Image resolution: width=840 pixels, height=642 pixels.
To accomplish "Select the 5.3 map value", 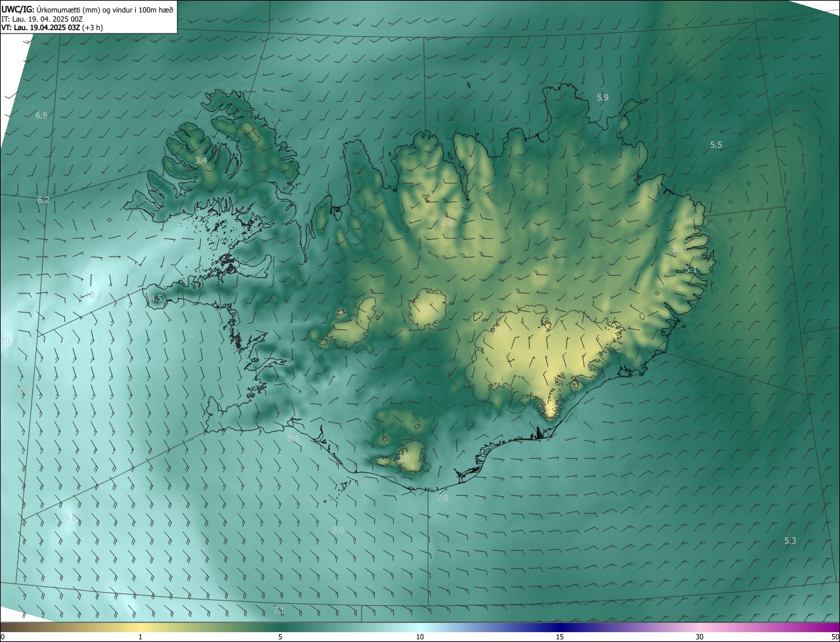I will pyautogui.click(x=790, y=541).
